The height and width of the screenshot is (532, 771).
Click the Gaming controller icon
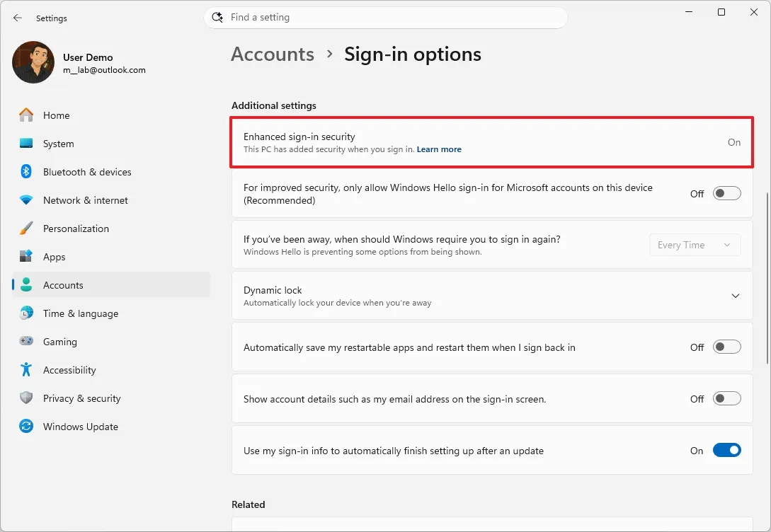[x=26, y=341]
